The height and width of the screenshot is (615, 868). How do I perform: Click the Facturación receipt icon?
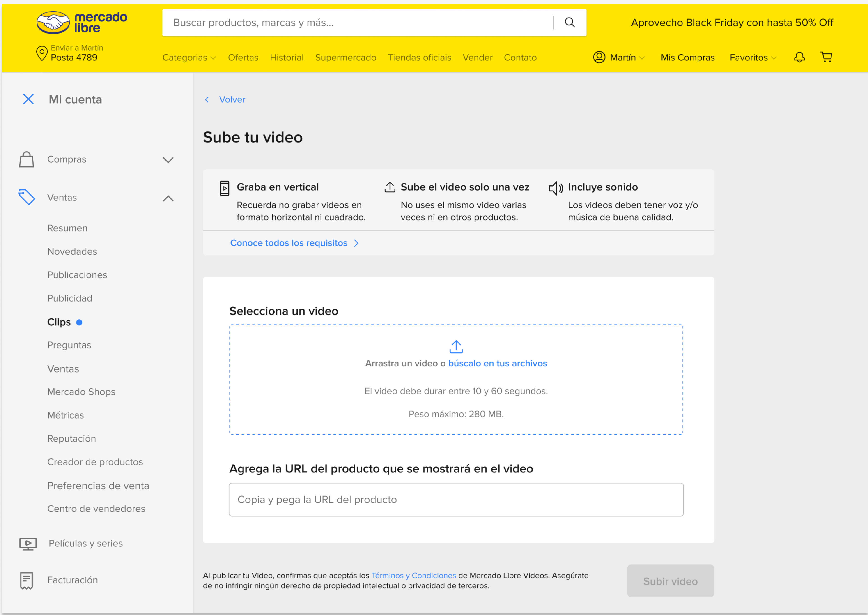pyautogui.click(x=27, y=580)
